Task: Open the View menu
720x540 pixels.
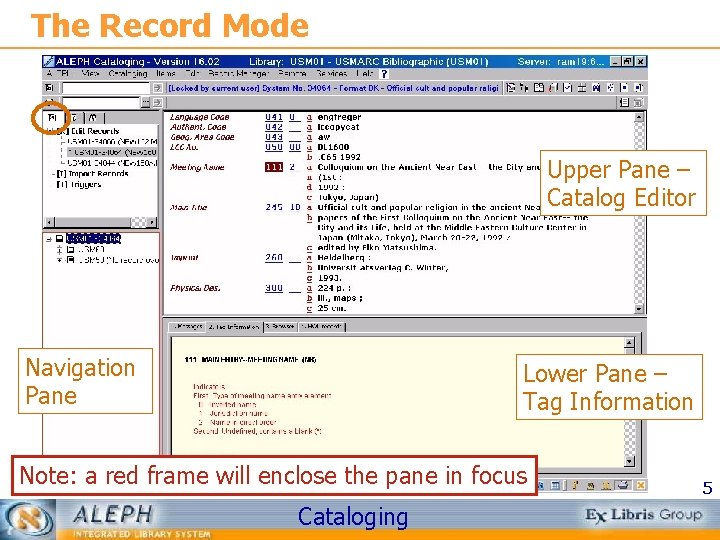Action: pyautogui.click(x=90, y=73)
